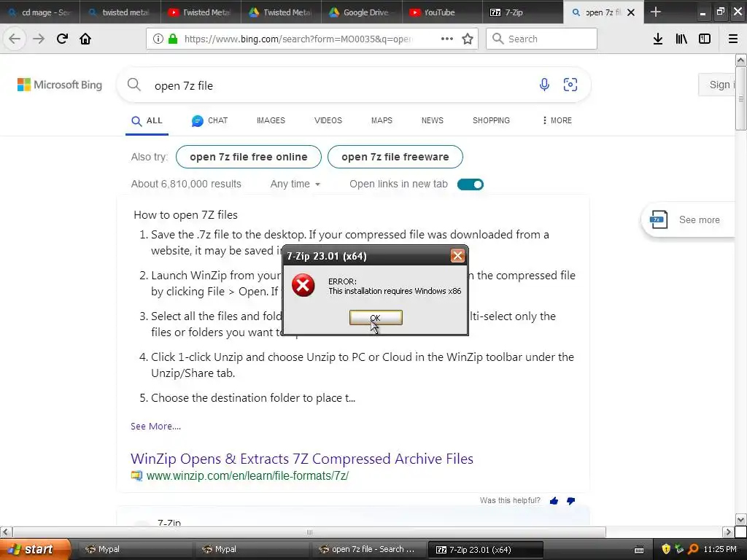Open WinZip Opens & Extracts 7Z link
Viewport: 747px width, 560px height.
pyautogui.click(x=302, y=459)
